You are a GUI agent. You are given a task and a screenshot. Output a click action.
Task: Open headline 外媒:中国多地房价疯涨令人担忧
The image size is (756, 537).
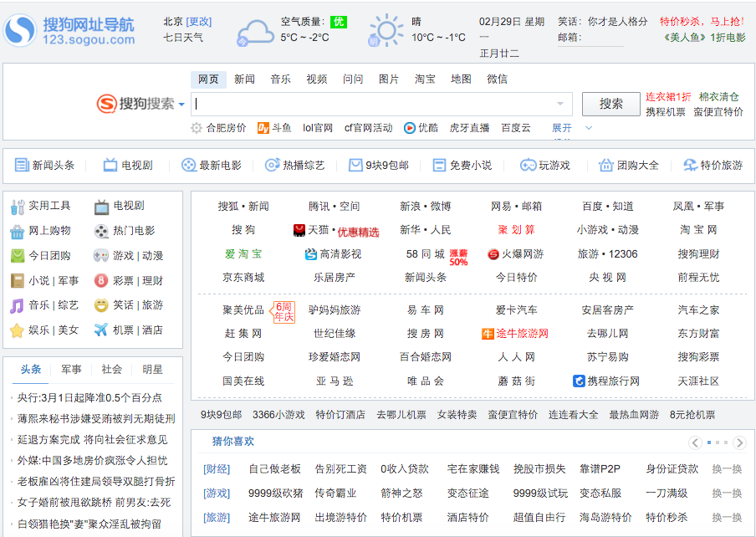coord(93,460)
